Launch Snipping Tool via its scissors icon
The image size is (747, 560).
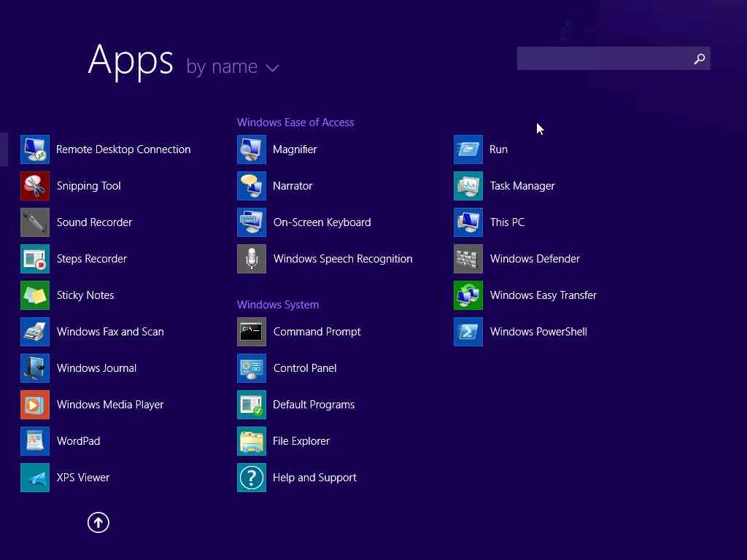tap(35, 186)
